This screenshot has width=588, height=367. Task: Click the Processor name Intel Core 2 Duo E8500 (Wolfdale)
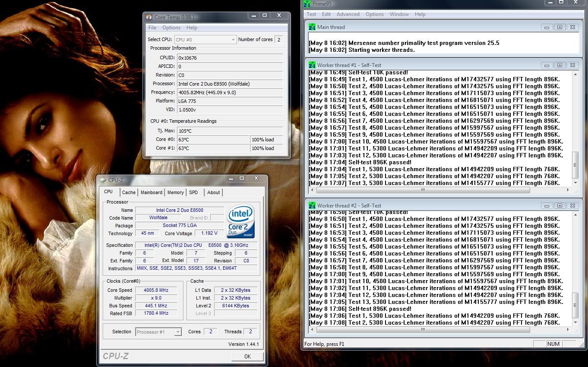pos(230,84)
